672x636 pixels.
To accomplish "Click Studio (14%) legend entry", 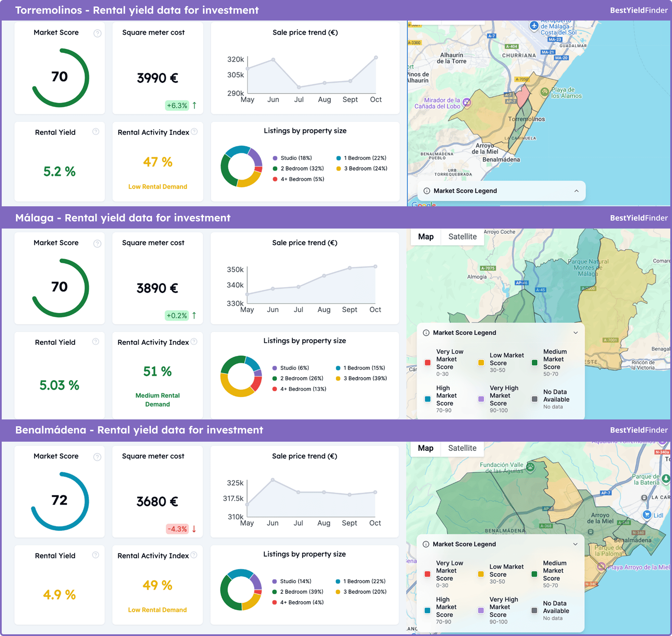I will pos(292,581).
